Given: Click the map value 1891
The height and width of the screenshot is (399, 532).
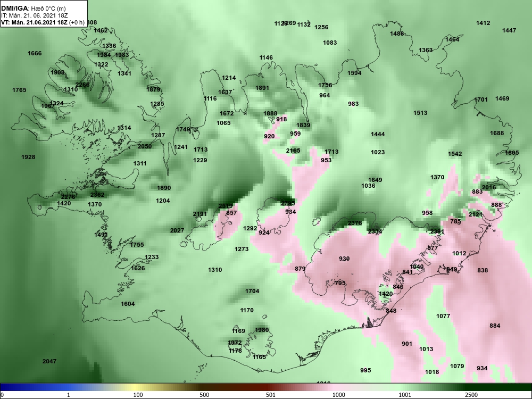Looking at the screenshot, I should pos(262,88).
